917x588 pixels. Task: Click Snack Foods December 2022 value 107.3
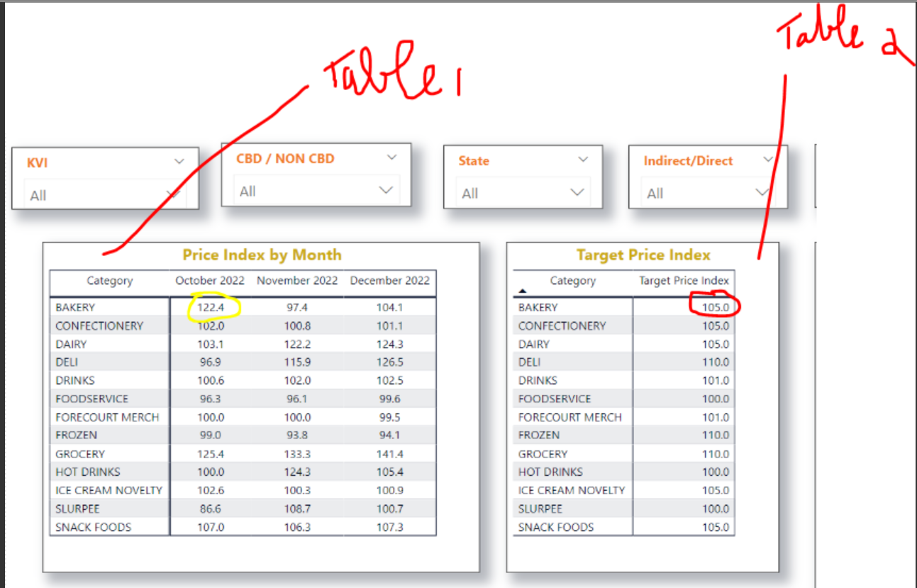tap(390, 527)
